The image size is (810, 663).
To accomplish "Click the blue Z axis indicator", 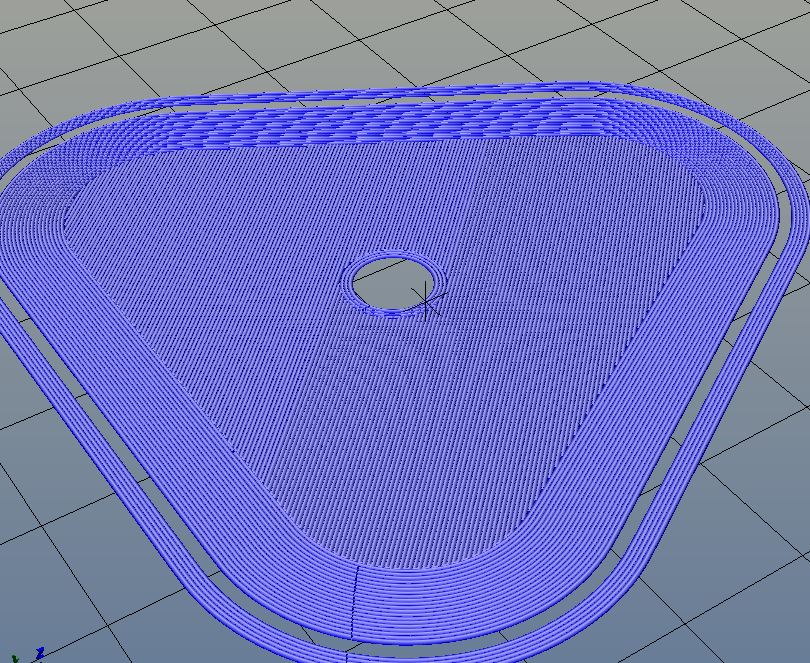I will [x=40, y=652].
